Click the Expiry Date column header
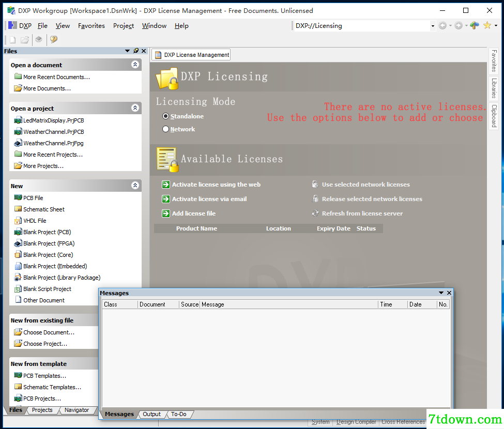This screenshot has width=504, height=429. [333, 228]
